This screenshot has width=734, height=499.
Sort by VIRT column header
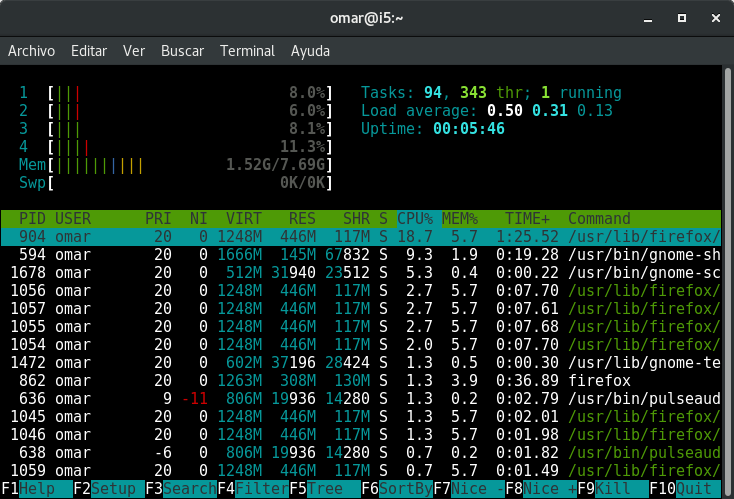(243, 219)
